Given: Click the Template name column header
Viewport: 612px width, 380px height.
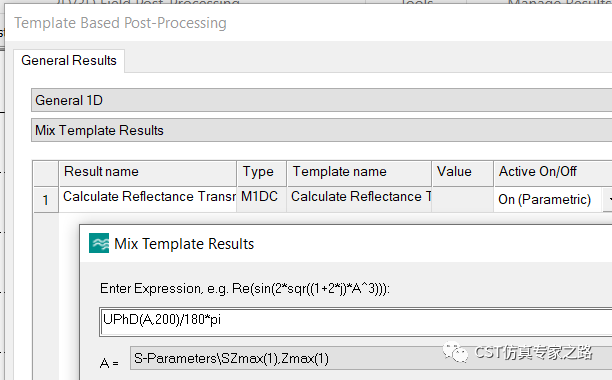Looking at the screenshot, I should (359, 172).
